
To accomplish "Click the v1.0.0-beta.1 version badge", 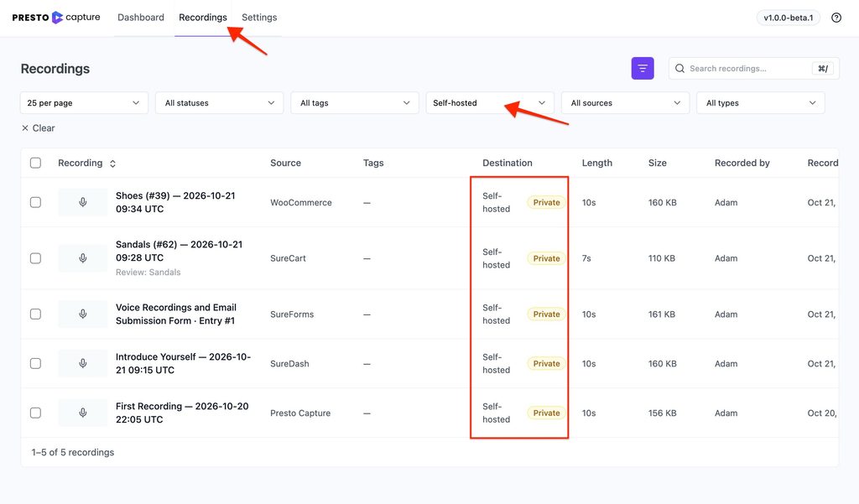I will coord(789,18).
